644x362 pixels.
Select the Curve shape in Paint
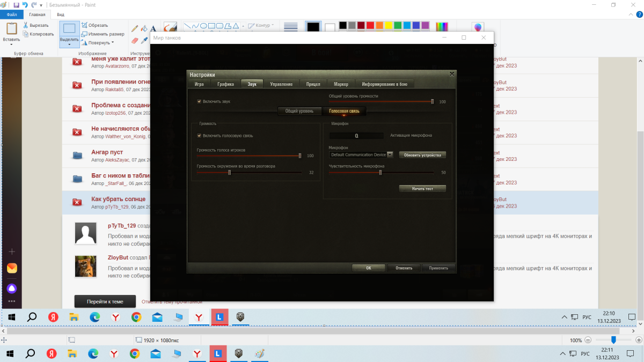[195, 25]
